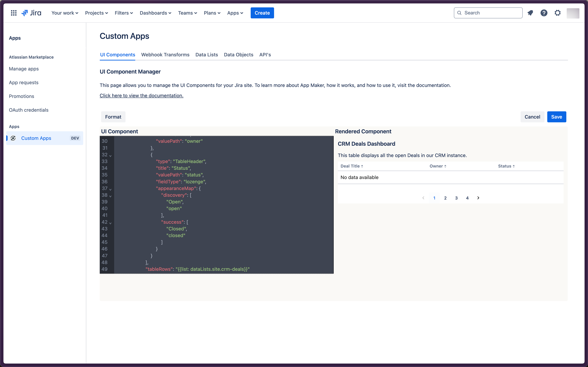Click the Webhook Transforms tab
The height and width of the screenshot is (367, 588).
coord(165,54)
